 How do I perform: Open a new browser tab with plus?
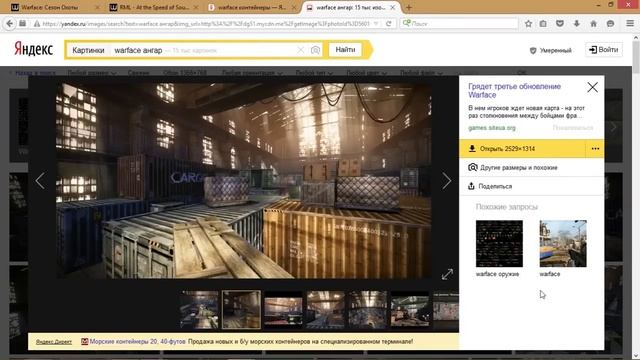click(409, 7)
